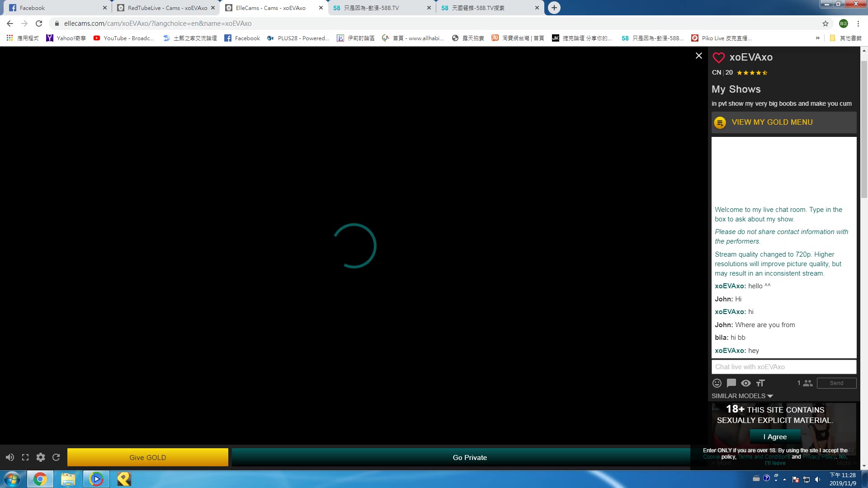Switch to first 58B.TV tab
868x488 pixels.
pos(382,8)
